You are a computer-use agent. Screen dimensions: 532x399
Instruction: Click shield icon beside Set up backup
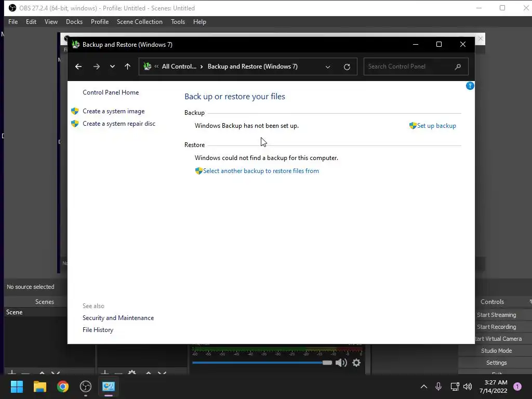[413, 126]
